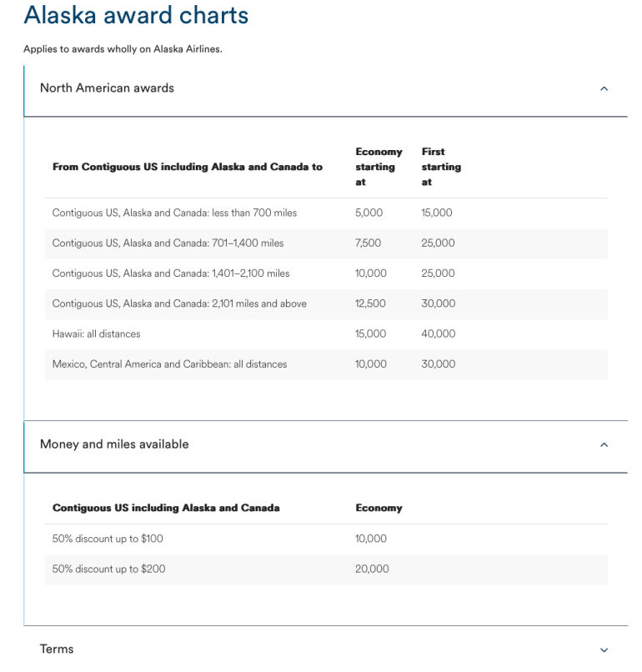
Task: Click the 40,000 First value for Hawaii
Action: (439, 333)
